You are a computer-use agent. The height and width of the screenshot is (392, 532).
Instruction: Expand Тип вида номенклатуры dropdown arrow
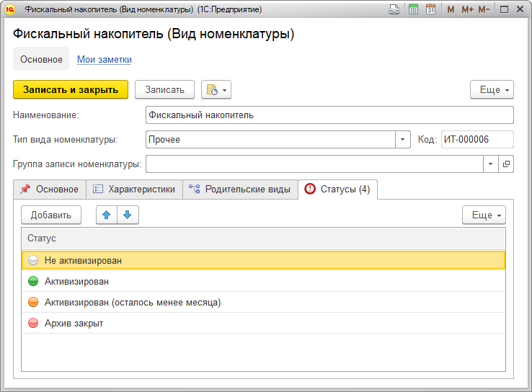tap(403, 139)
